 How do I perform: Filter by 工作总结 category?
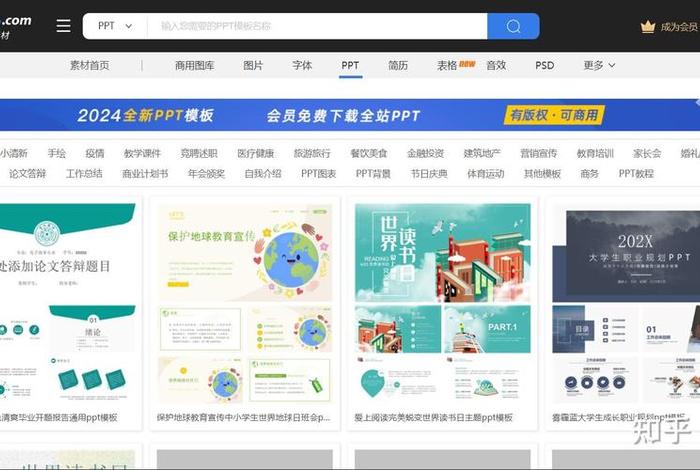[x=84, y=173]
